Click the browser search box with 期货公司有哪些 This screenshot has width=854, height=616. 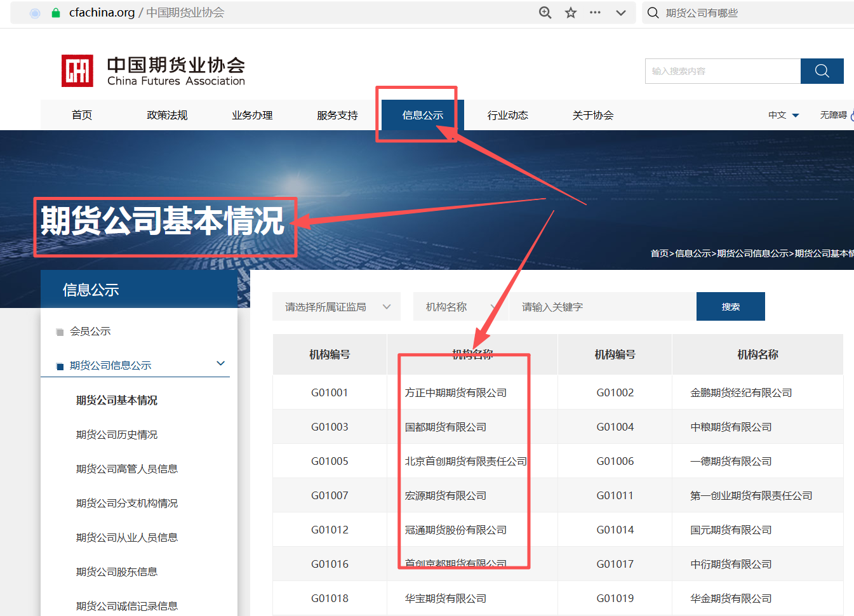click(x=749, y=13)
